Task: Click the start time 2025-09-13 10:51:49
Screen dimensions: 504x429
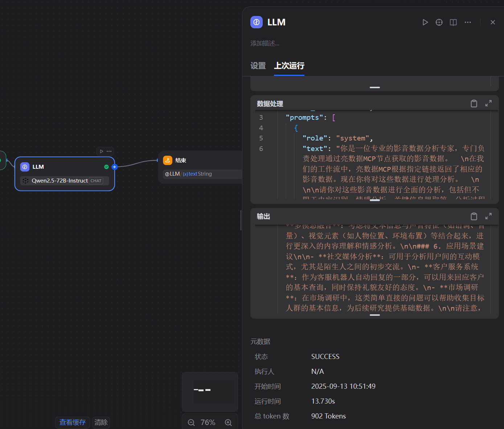Action: [x=343, y=387]
